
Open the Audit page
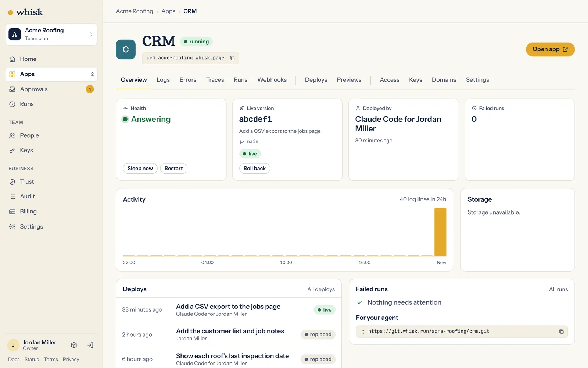coord(51,197)
